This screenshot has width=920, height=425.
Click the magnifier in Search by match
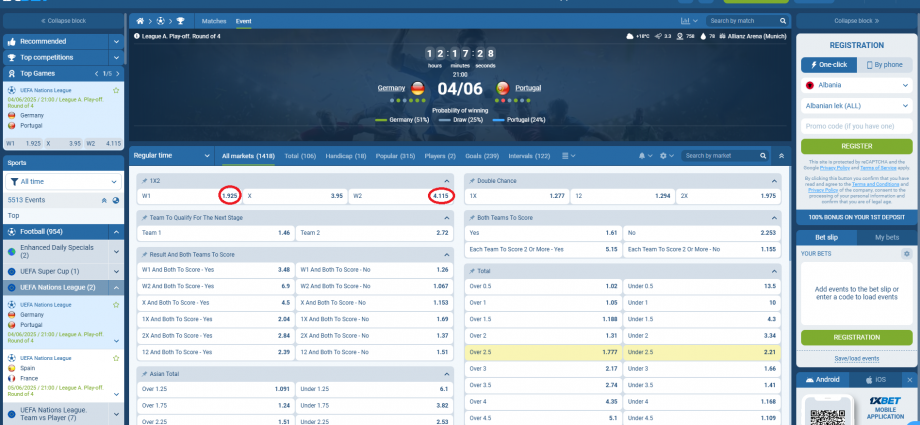point(783,21)
